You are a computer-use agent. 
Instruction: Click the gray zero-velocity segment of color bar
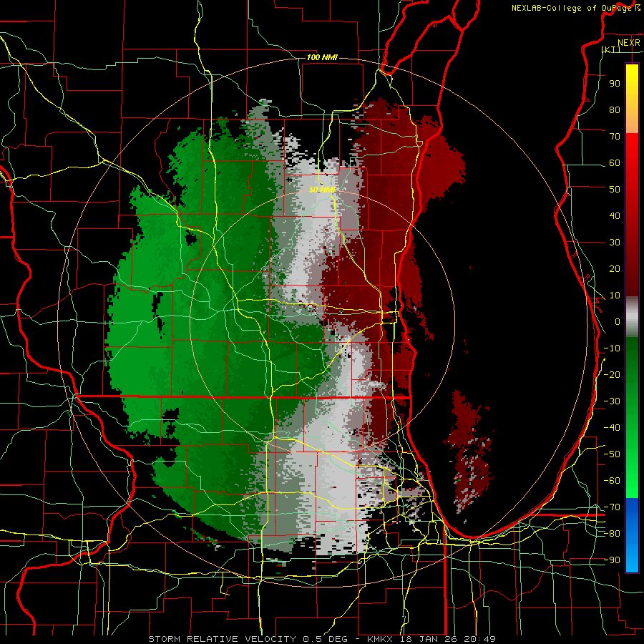[632, 317]
